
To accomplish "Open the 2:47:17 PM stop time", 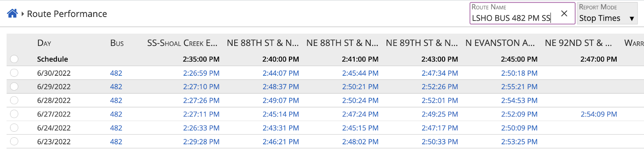I will click(440, 128).
